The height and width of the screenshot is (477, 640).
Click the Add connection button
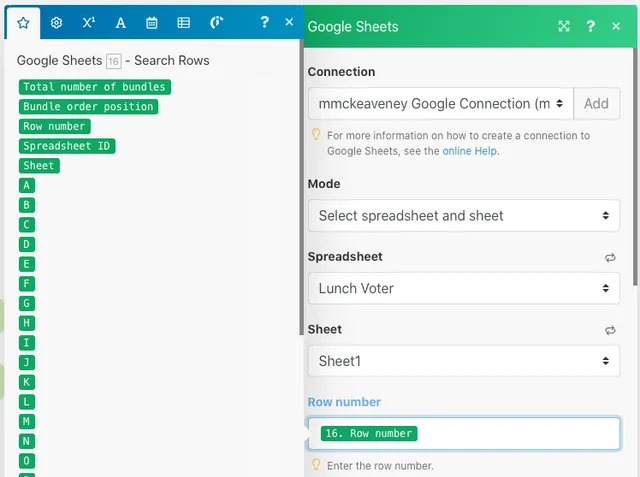coord(596,103)
